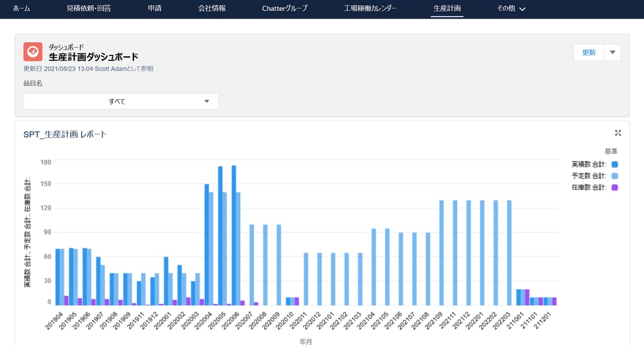Click the 予定数 合計 light blue legend swatch
The height and width of the screenshot is (345, 644).
coord(614,176)
